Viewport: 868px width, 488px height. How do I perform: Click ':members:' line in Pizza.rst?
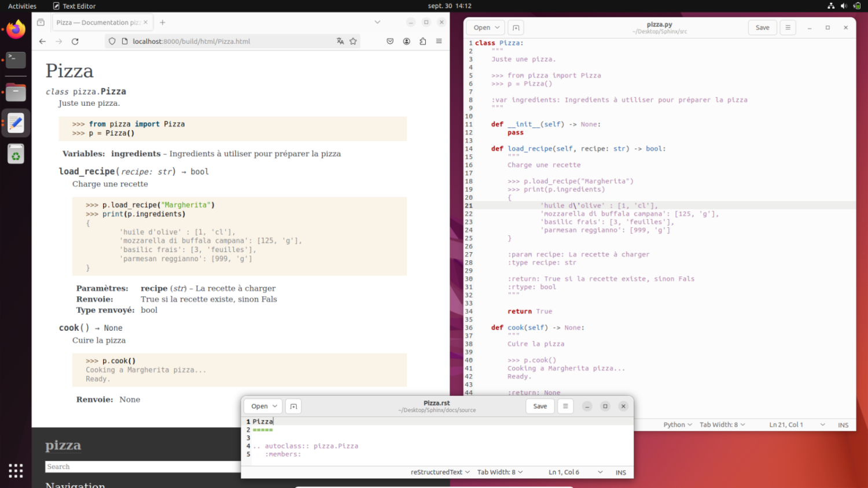pyautogui.click(x=283, y=454)
